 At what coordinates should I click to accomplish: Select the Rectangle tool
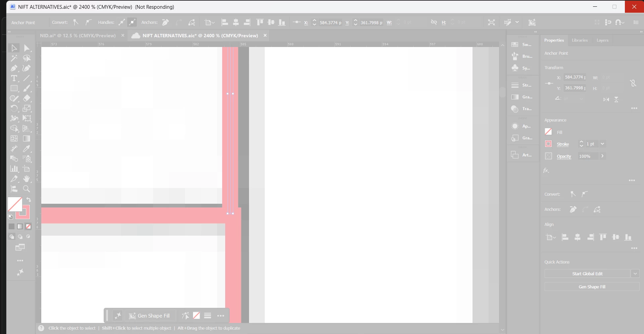click(14, 88)
